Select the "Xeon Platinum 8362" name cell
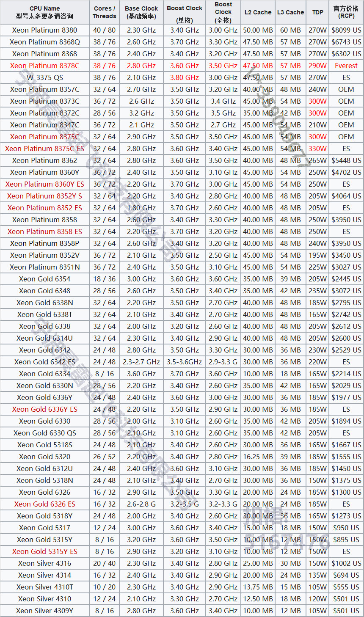364x617 pixels. tap(44, 160)
